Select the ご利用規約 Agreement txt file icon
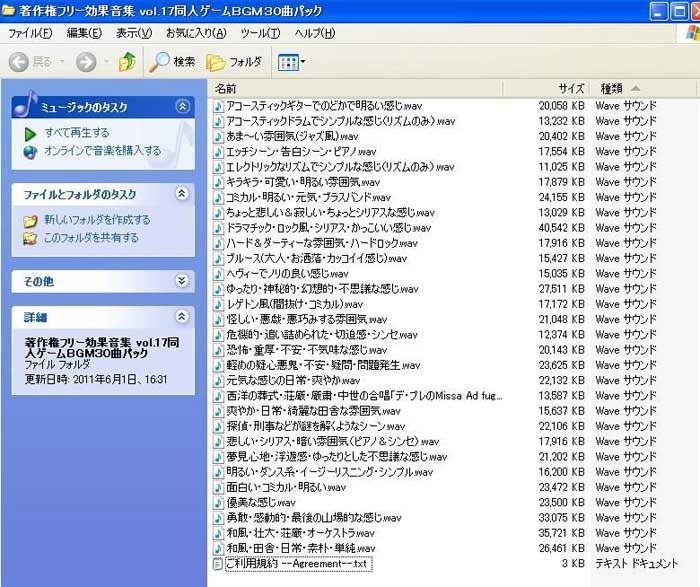700x587 pixels. (218, 564)
